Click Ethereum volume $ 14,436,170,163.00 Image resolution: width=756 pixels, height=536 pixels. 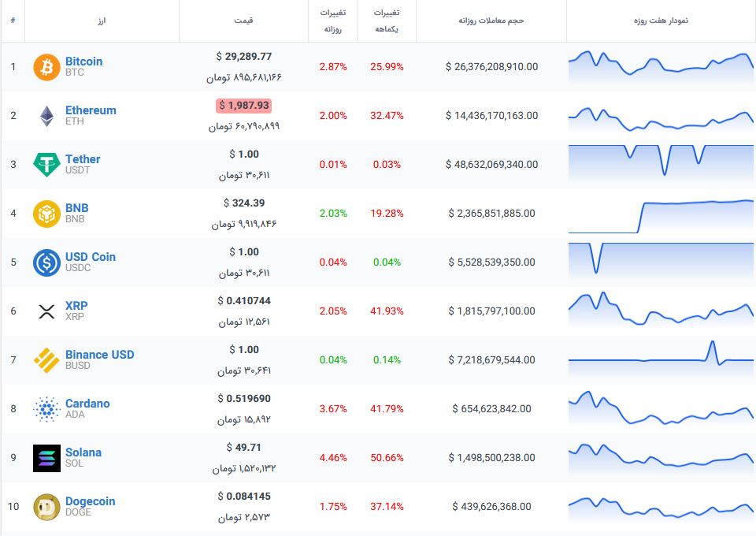click(x=491, y=116)
